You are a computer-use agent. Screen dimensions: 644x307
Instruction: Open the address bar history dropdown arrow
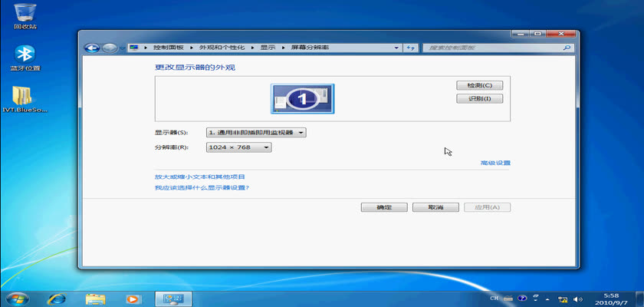coord(397,48)
